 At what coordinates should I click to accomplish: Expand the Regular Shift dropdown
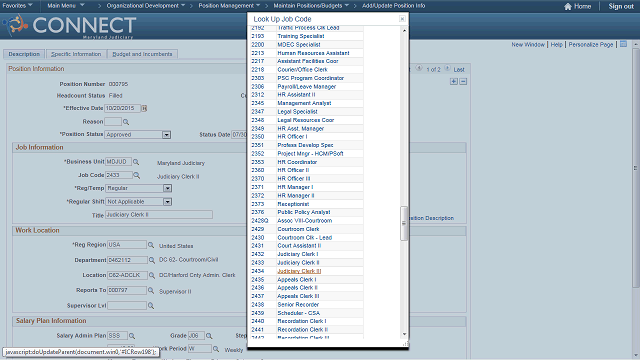pos(167,202)
